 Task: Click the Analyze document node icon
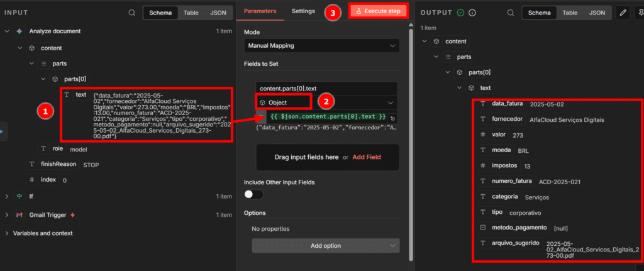tap(19, 31)
